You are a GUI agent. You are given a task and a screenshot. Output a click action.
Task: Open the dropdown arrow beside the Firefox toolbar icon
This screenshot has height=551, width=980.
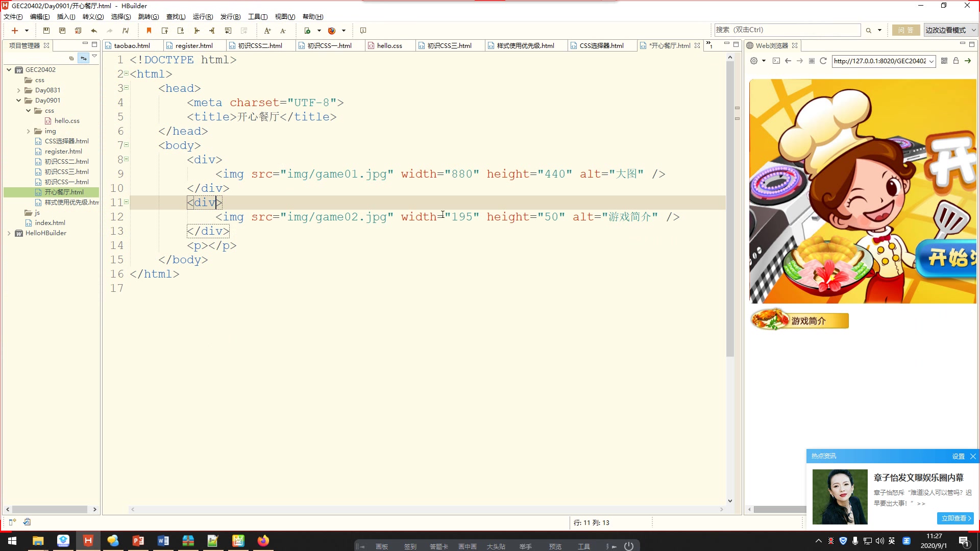pyautogui.click(x=344, y=31)
